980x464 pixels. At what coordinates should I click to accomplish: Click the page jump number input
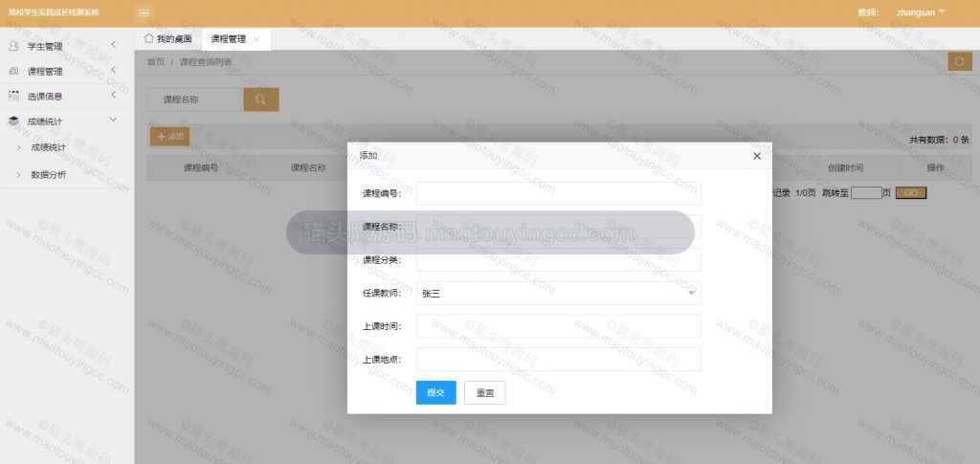click(865, 193)
